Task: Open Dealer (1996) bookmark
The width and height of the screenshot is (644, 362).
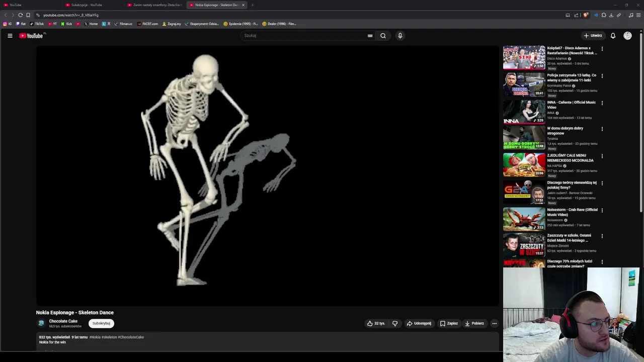Action: [x=279, y=24]
